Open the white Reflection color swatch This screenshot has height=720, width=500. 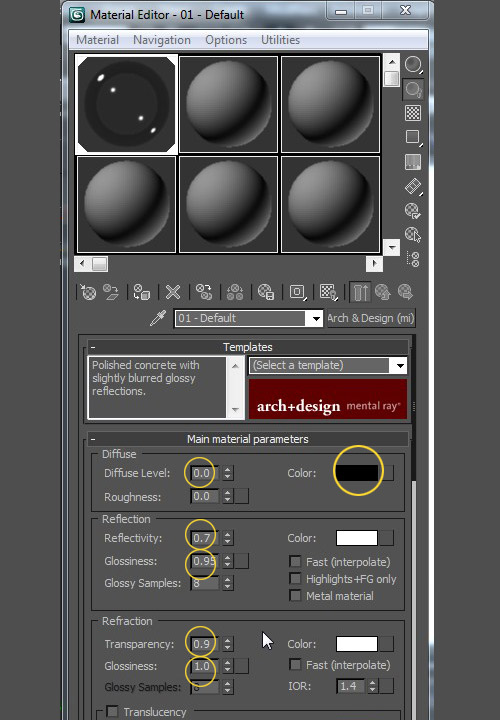pyautogui.click(x=357, y=538)
